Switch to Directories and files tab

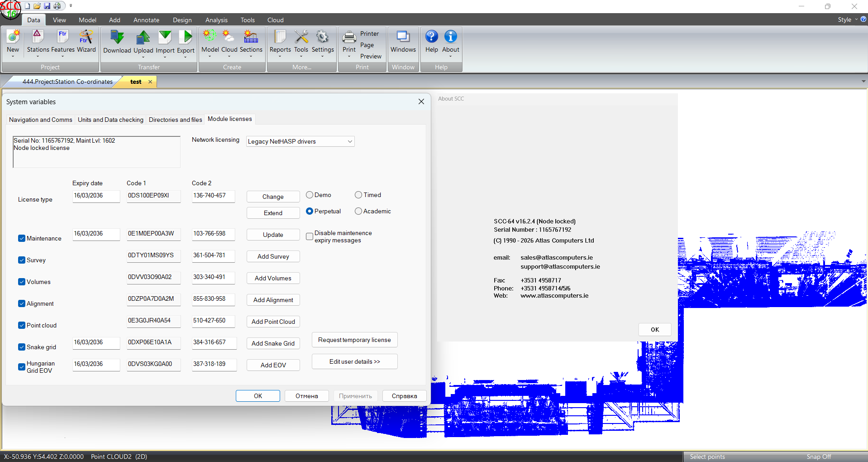[176, 120]
